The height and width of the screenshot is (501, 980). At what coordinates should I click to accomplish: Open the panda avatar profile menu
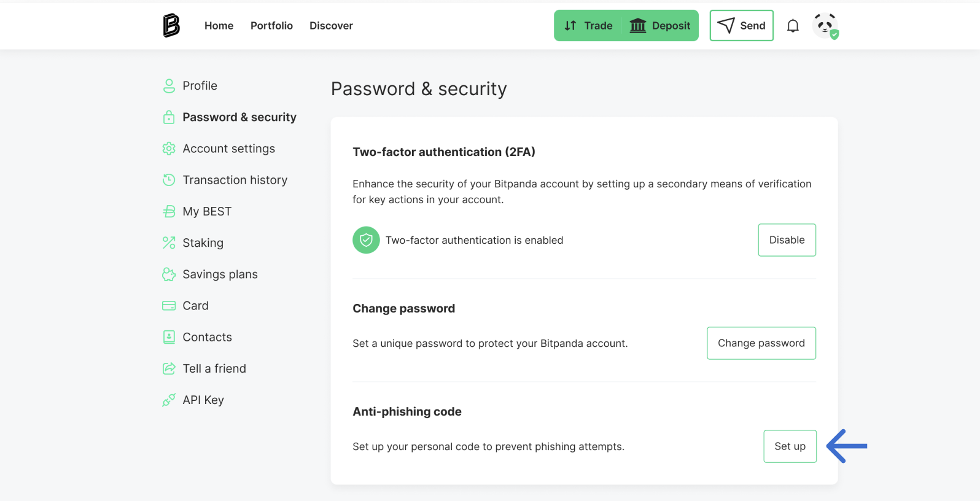click(x=825, y=26)
